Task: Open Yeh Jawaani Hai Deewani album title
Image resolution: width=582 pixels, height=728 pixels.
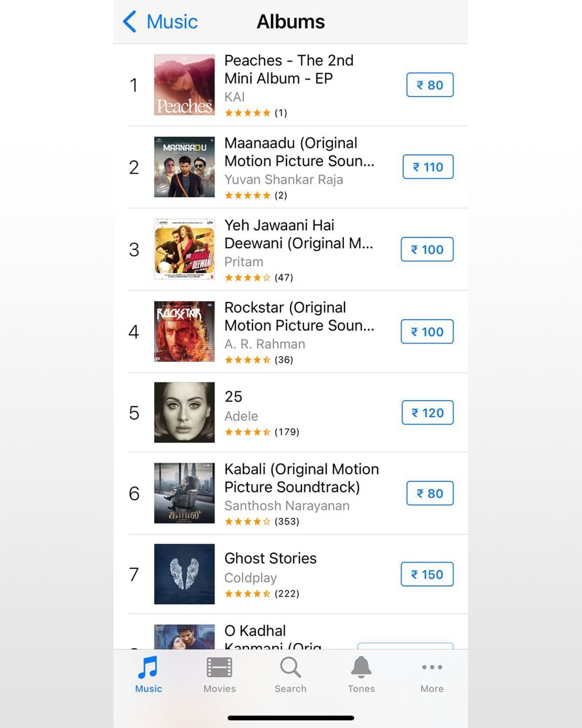Action: pyautogui.click(x=299, y=234)
